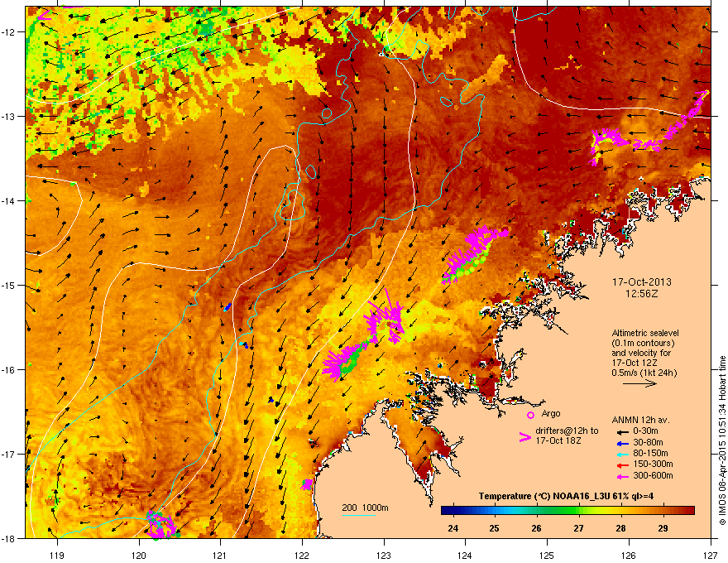This screenshot has width=728, height=563.
Task: Click the 0.5m/s (1kt 24h) text
Action: pyautogui.click(x=644, y=373)
